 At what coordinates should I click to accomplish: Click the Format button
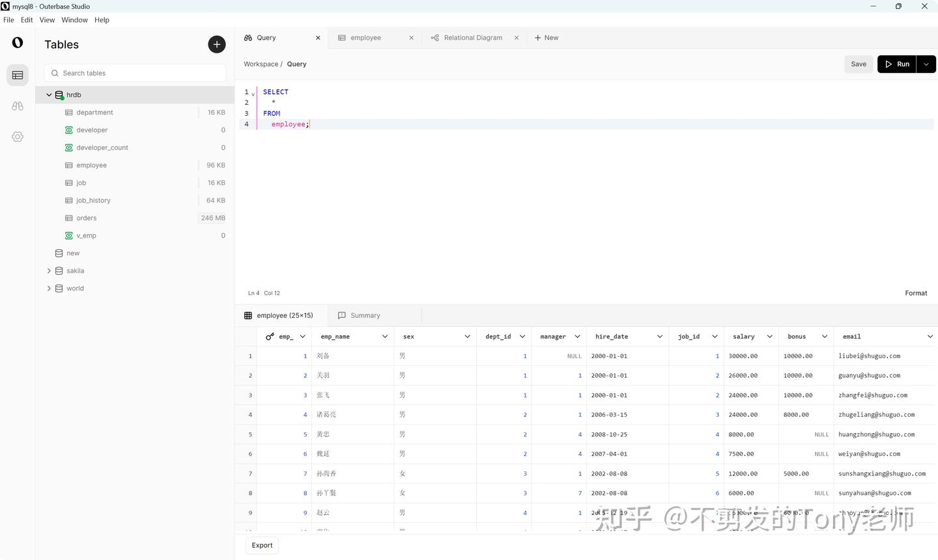pos(916,293)
